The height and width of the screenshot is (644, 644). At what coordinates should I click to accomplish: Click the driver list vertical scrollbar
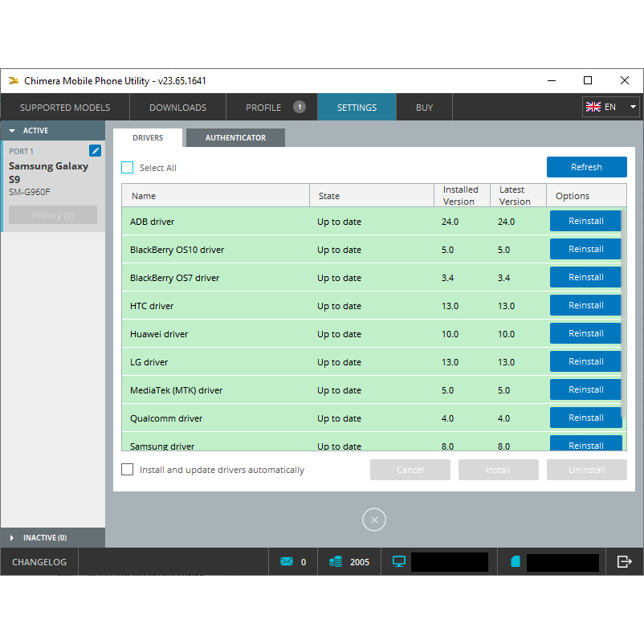tap(624, 313)
